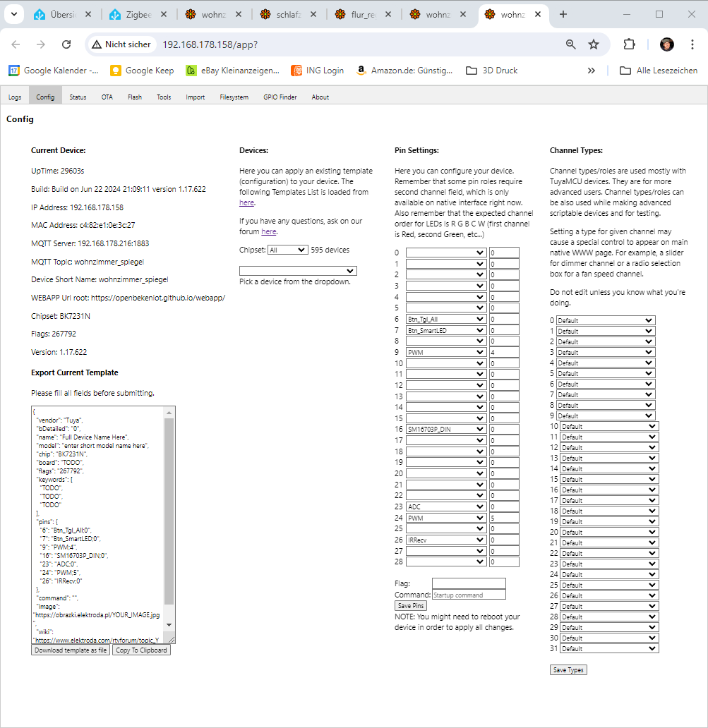708x728 pixels.
Task: Open the Chipset All dropdown
Action: [287, 250]
